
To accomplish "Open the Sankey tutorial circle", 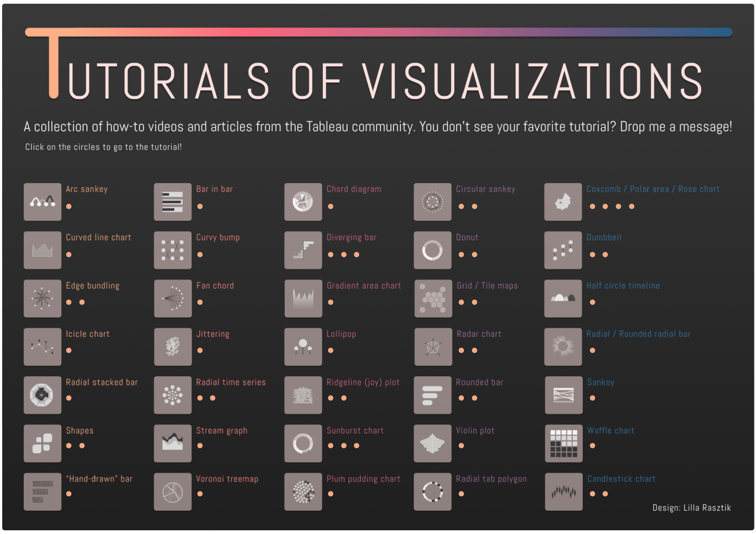I will tap(592, 398).
